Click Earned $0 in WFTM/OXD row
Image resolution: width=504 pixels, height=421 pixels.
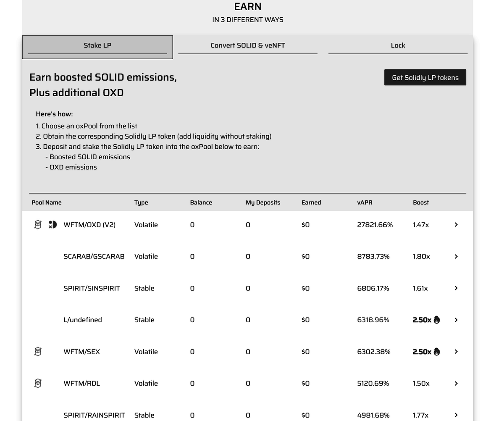pos(305,225)
